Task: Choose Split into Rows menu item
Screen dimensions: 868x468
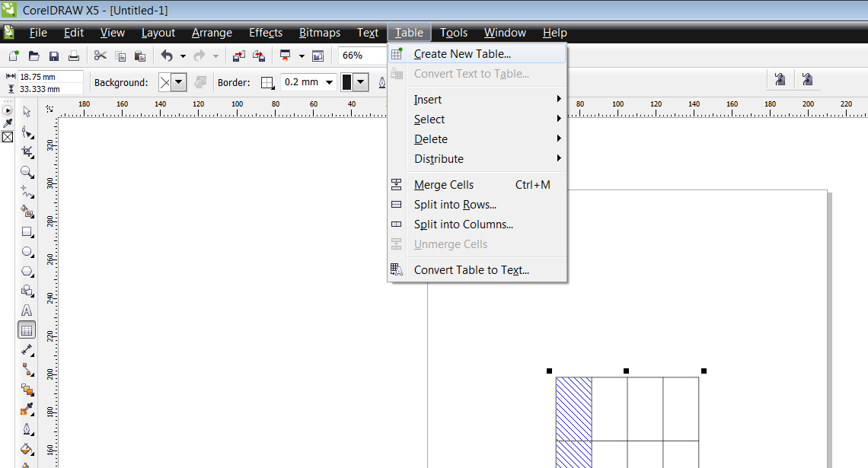Action: [x=477, y=205]
